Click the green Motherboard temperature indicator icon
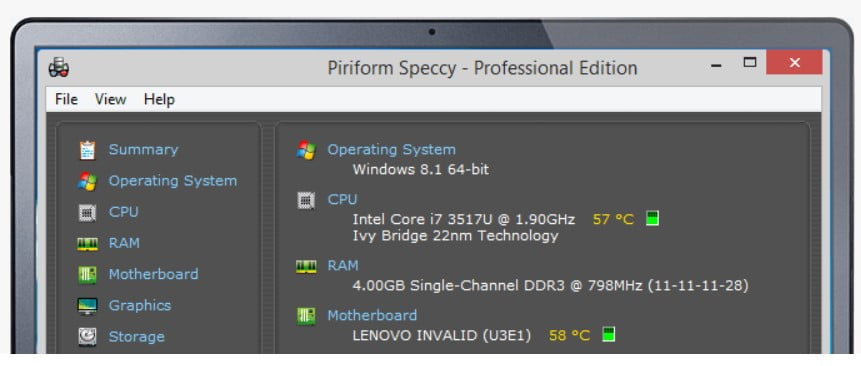The width and height of the screenshot is (861, 366). (608, 334)
